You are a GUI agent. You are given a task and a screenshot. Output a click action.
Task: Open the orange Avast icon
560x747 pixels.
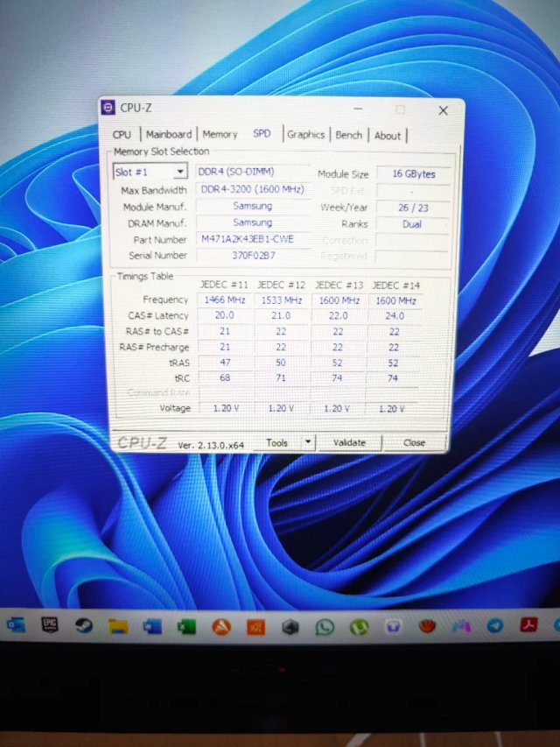pyautogui.click(x=221, y=627)
